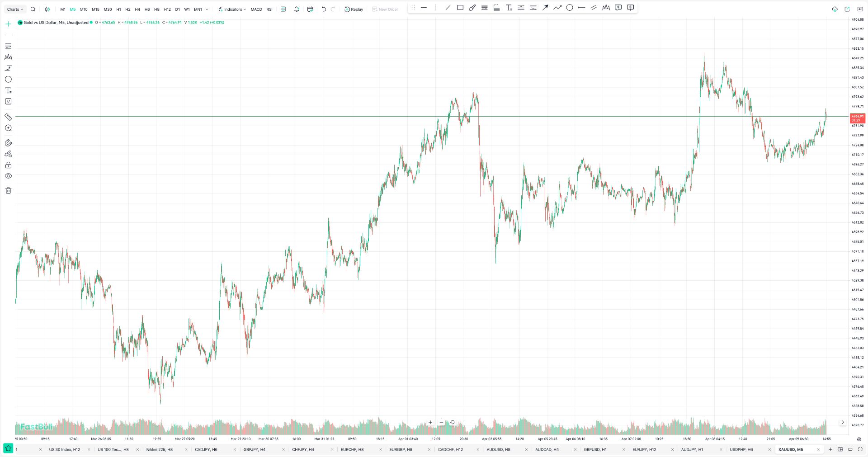This screenshot has width=868, height=457.
Task: Expand more timeframes after MN1
Action: (x=207, y=9)
